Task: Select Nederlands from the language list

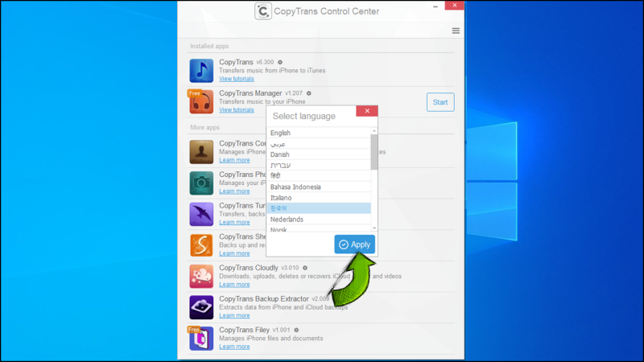Action: (x=319, y=219)
